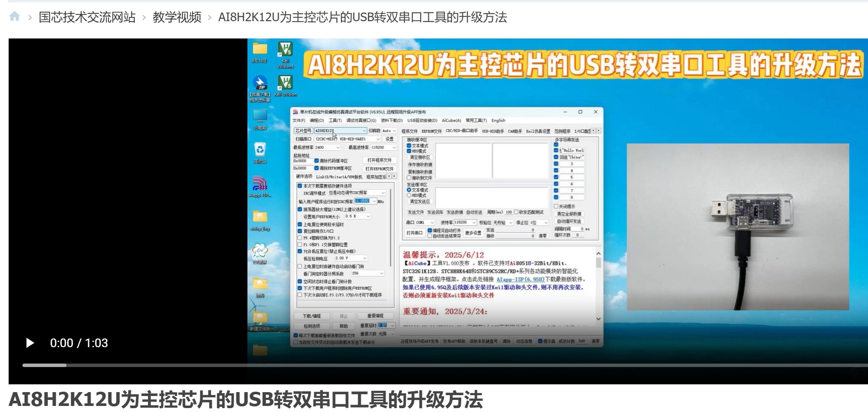Toggle 清除EEPROM缓冲区 checkbox
The height and width of the screenshot is (412, 868).
point(317,168)
